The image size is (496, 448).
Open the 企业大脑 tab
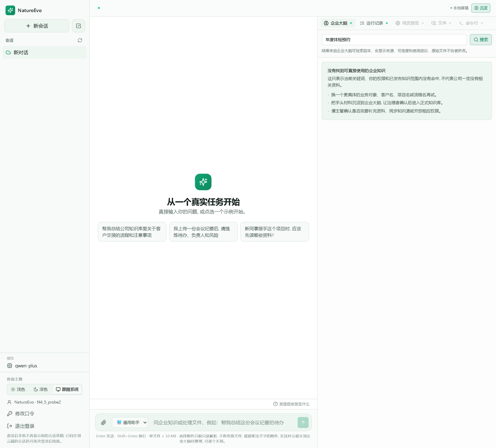(338, 23)
